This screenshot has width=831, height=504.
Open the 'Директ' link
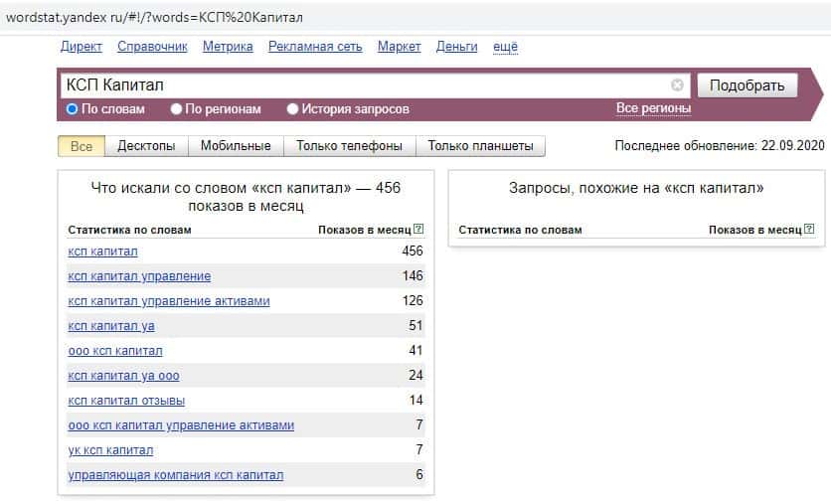[82, 47]
